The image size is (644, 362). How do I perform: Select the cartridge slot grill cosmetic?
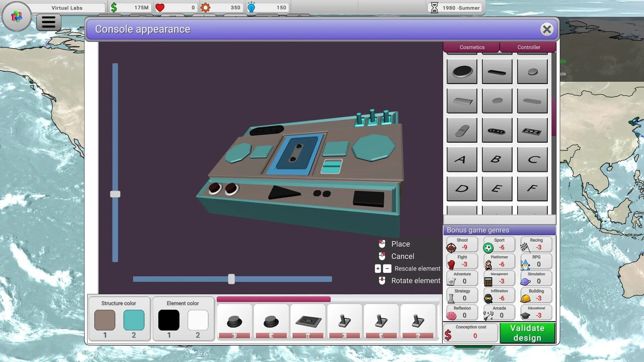533,130
